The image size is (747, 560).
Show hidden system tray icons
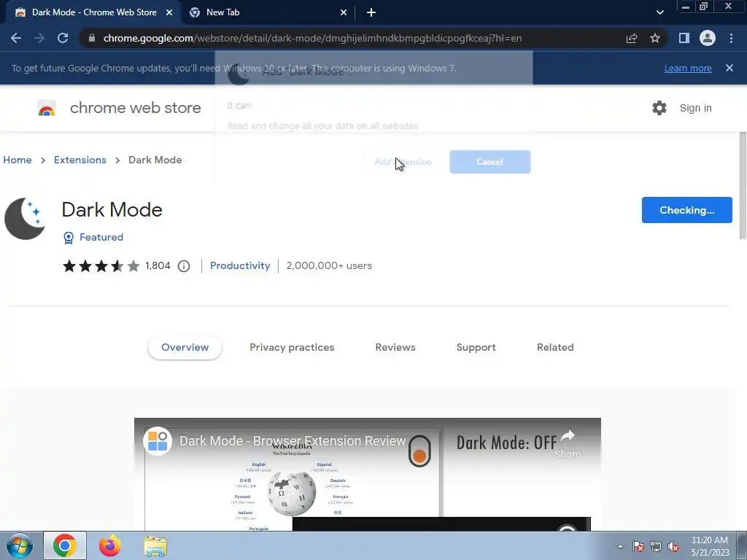click(x=620, y=546)
